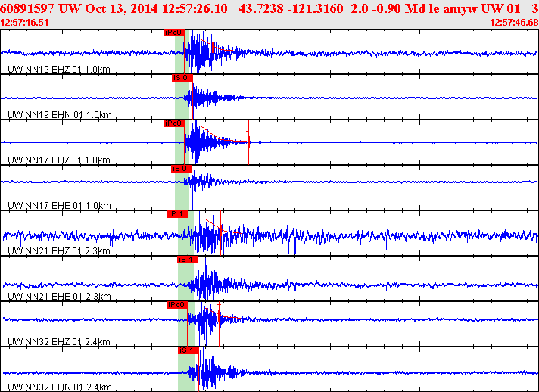Select the iS 1 pick flag on NN32 EHN
The width and height of the screenshot is (539, 392).
coord(188,350)
